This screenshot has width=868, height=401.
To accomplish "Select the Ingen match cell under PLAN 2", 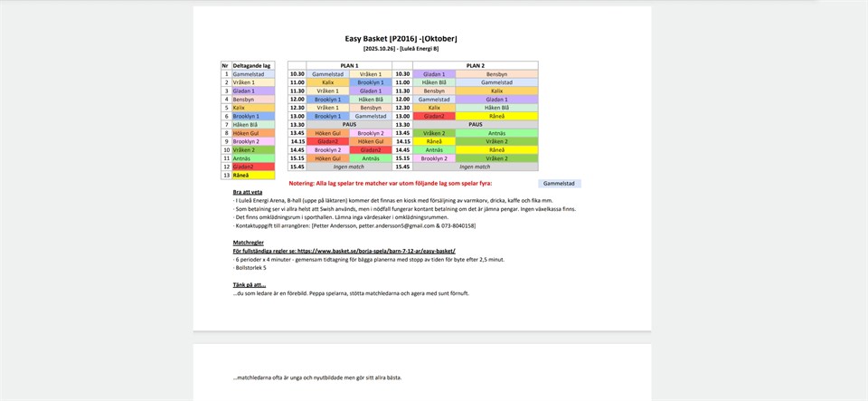I will 475,167.
